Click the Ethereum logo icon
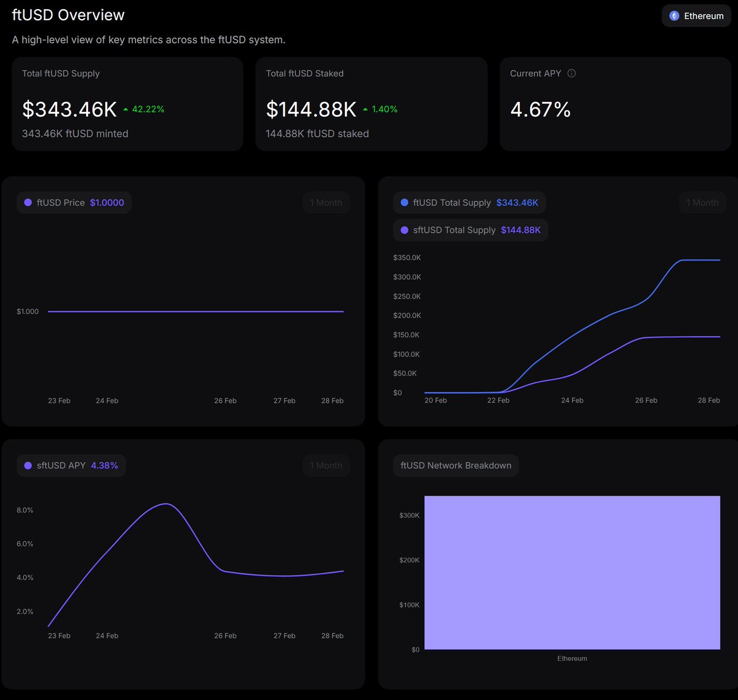The height and width of the screenshot is (700, 738). [674, 16]
